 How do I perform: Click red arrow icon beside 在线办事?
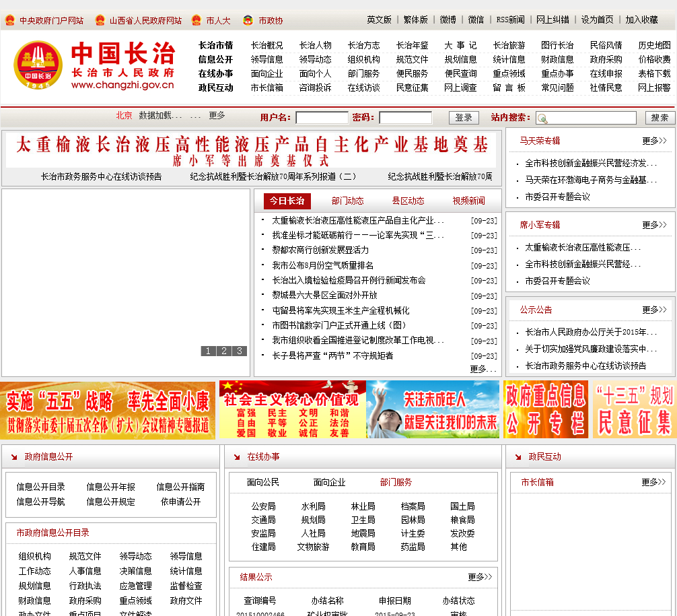click(237, 457)
